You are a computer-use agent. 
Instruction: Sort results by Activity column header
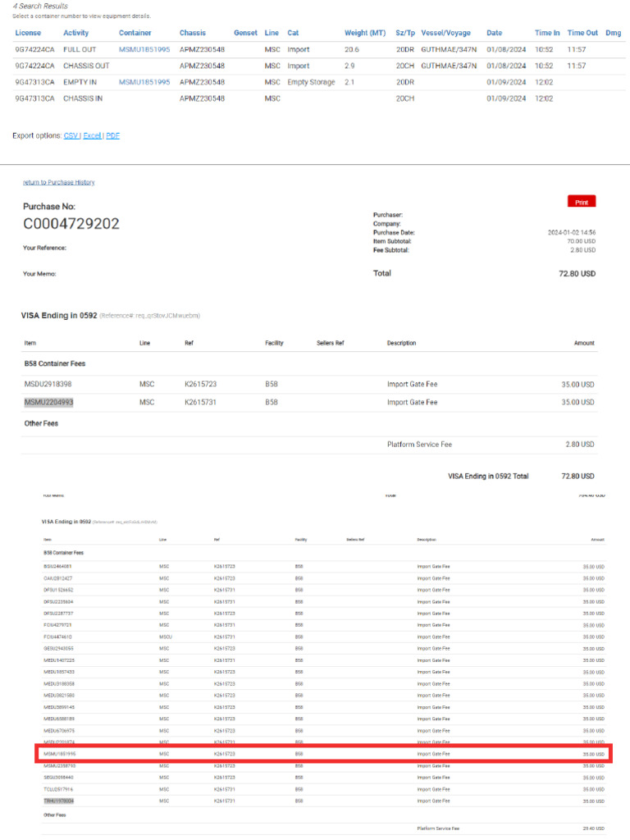pyautogui.click(x=76, y=33)
